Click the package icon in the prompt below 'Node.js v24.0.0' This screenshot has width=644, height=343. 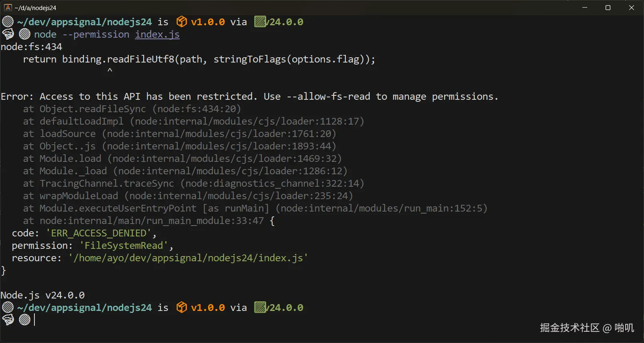(182, 307)
